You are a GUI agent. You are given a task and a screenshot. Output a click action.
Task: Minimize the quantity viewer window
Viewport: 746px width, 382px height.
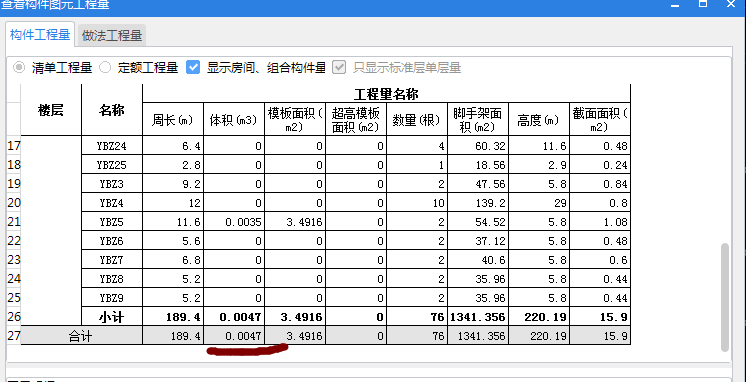tap(675, 5)
